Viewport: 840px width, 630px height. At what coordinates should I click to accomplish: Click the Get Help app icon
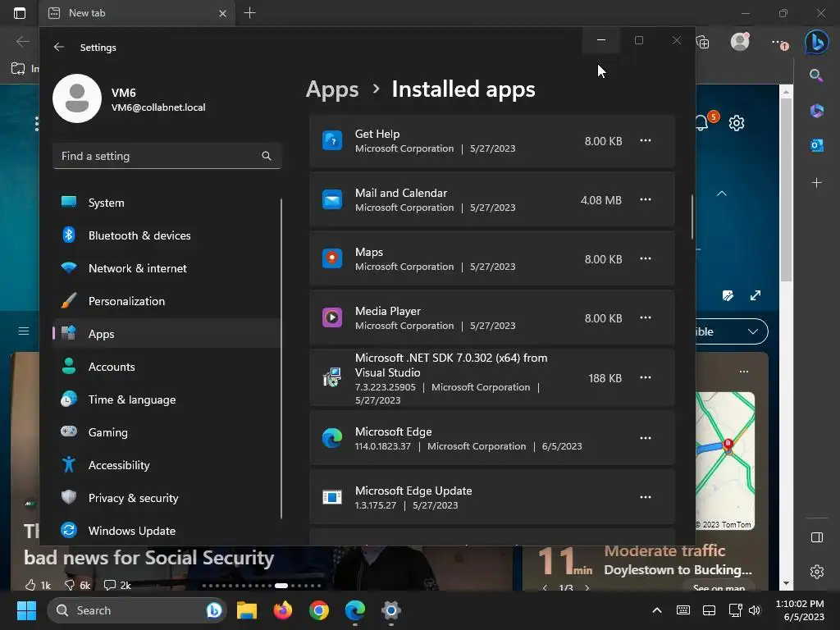point(332,141)
